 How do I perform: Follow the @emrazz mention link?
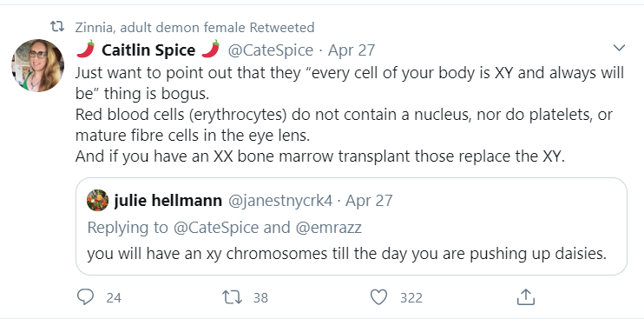329,227
